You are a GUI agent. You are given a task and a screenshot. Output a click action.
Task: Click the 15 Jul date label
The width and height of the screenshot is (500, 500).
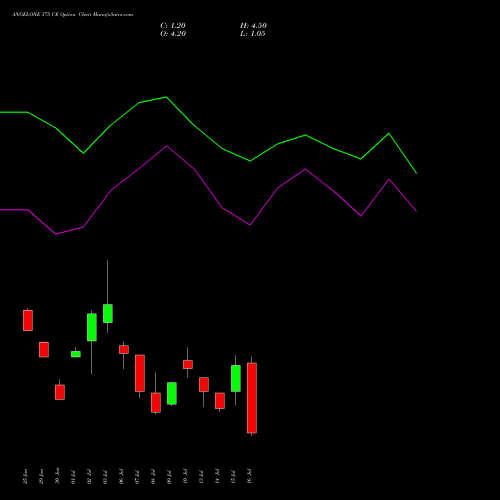point(233,476)
